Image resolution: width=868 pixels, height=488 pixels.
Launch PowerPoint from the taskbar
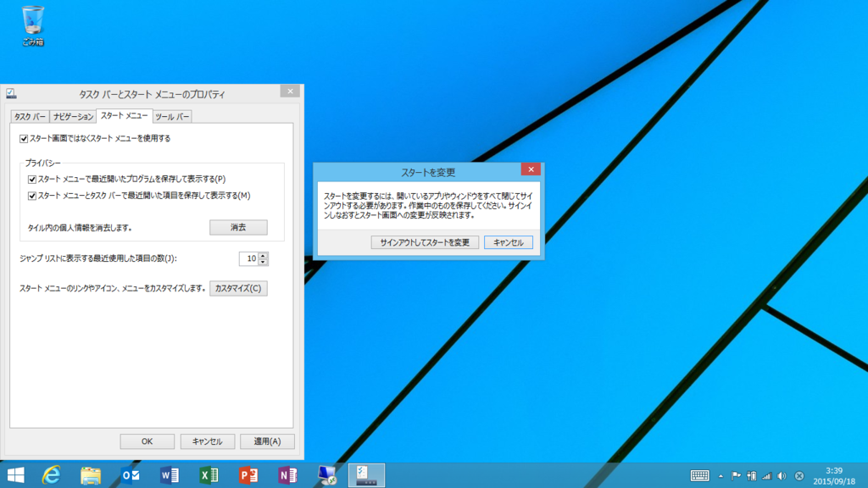click(248, 475)
